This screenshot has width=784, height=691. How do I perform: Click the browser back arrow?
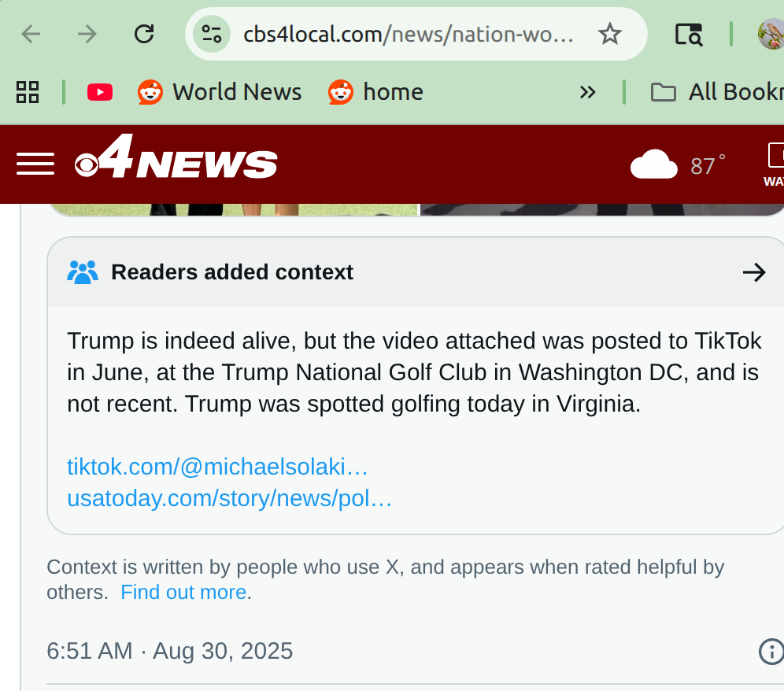pos(31,34)
